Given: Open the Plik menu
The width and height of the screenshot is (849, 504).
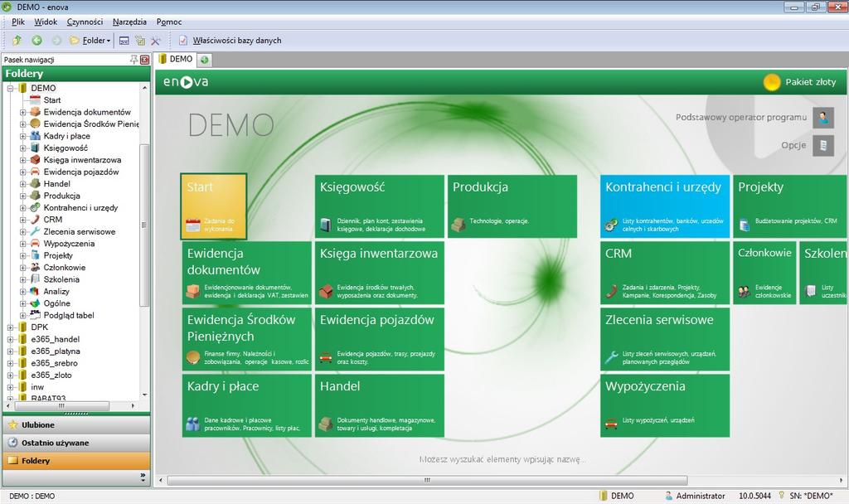Looking at the screenshot, I should pos(18,22).
